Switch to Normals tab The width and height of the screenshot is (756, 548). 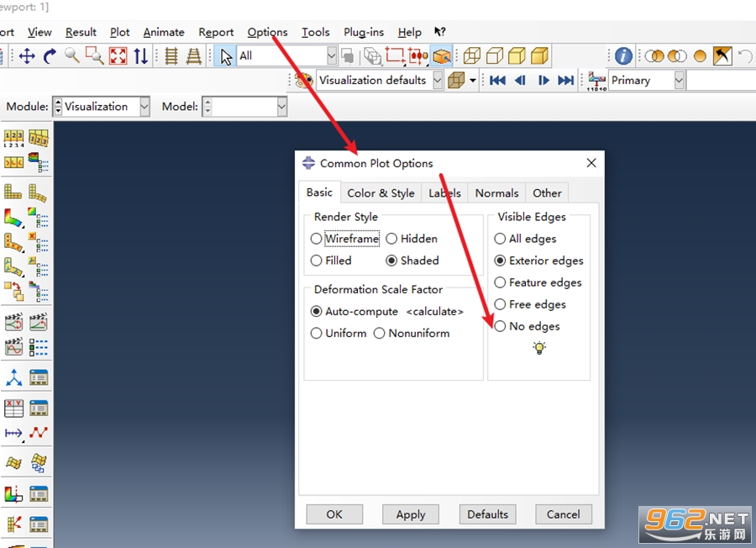(x=496, y=193)
